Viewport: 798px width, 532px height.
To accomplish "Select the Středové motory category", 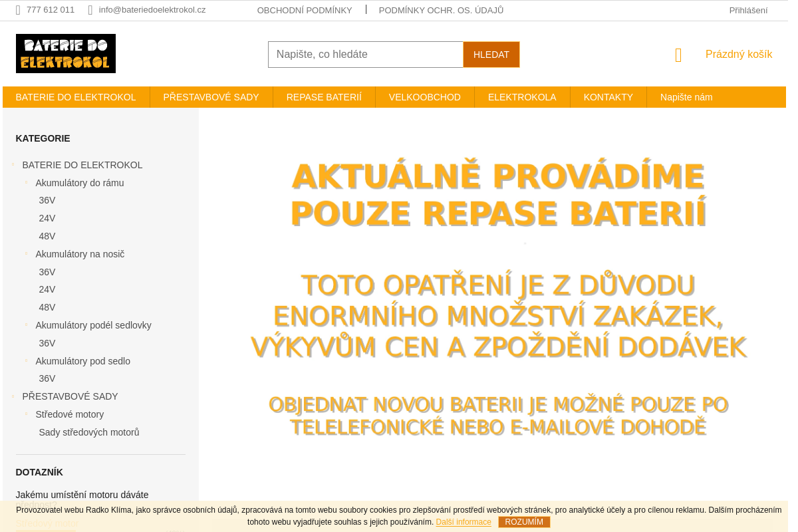I will click(69, 414).
